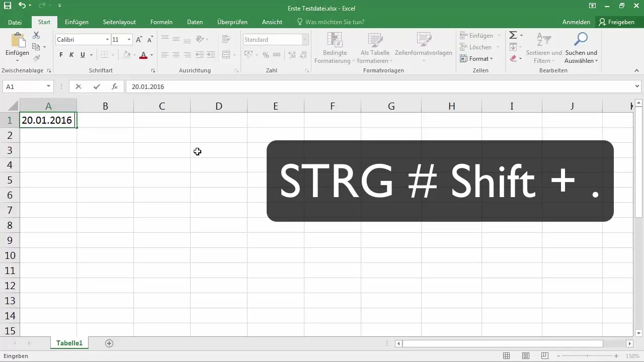Increase the indent
644x362 pixels.
tap(211, 55)
